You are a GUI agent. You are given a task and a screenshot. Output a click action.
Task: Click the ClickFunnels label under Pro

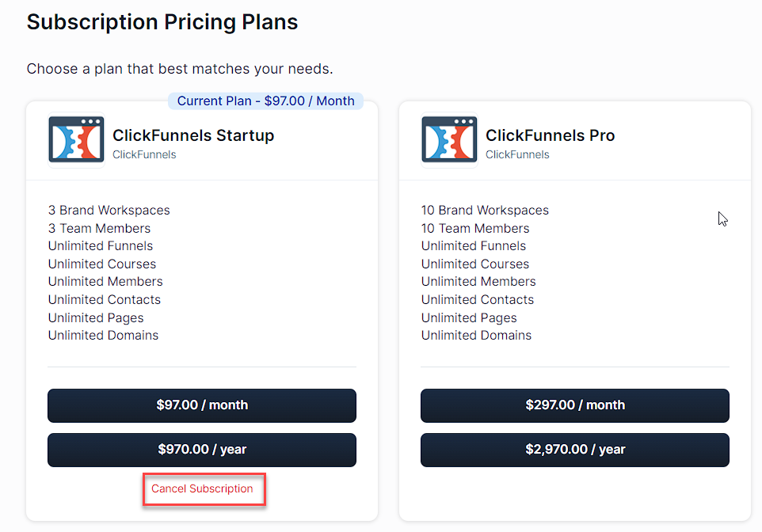point(518,155)
